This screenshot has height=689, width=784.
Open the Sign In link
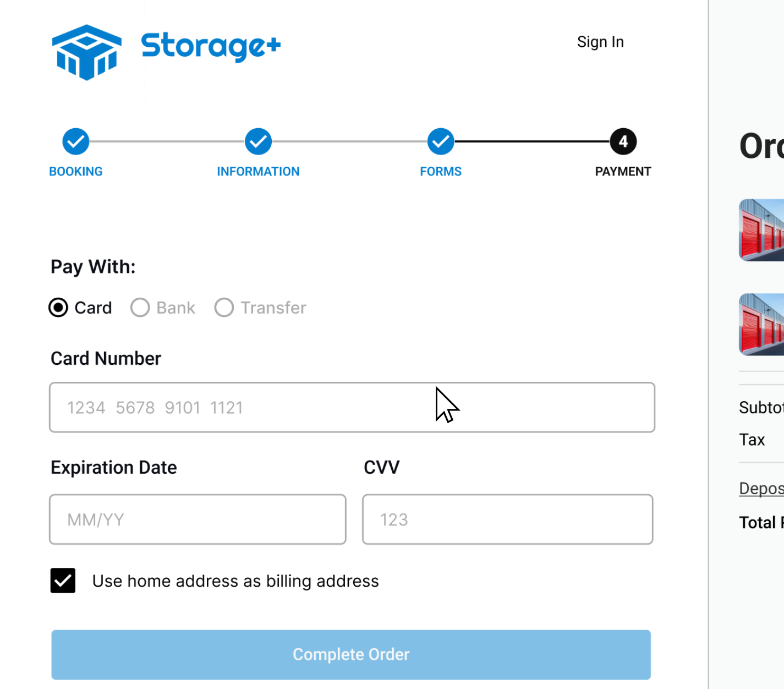tap(600, 41)
